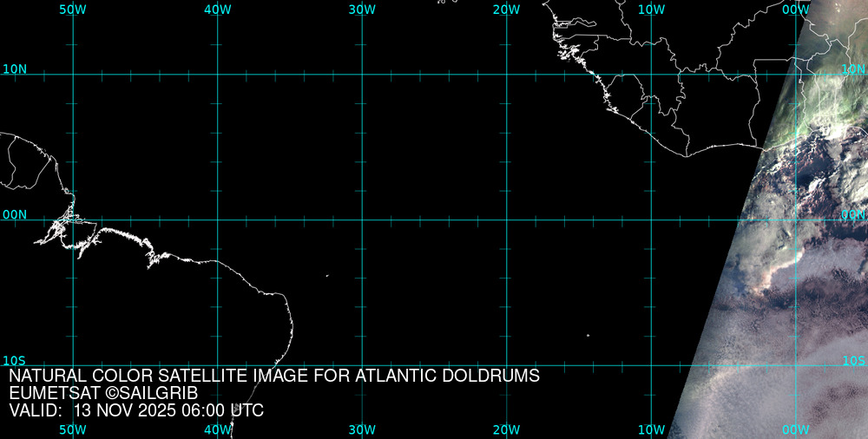
Task: Click the grid intersection of equator and 40W
Action: click(x=217, y=219)
